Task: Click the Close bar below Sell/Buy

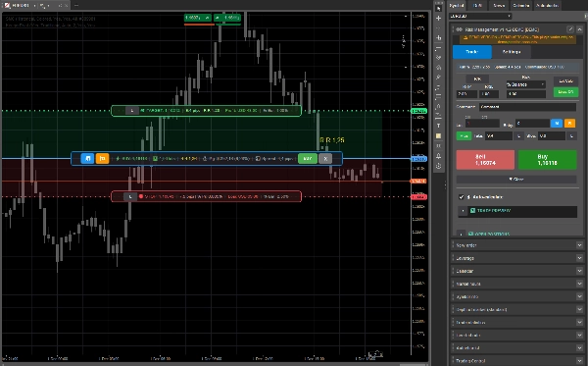Action: click(x=516, y=180)
